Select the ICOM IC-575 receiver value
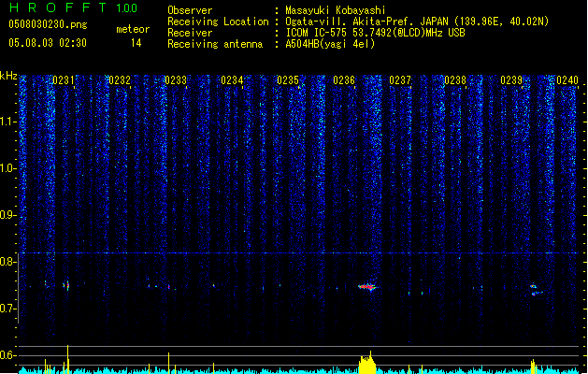588x374 pixels. 375,33
